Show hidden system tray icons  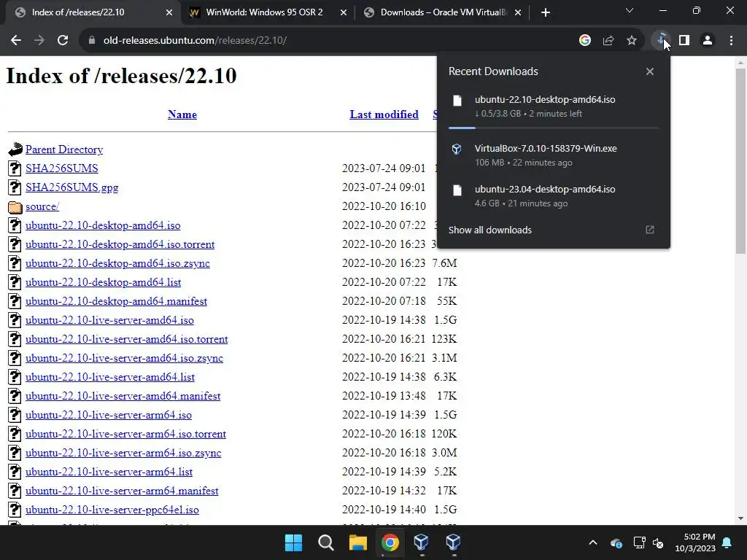coord(593,542)
